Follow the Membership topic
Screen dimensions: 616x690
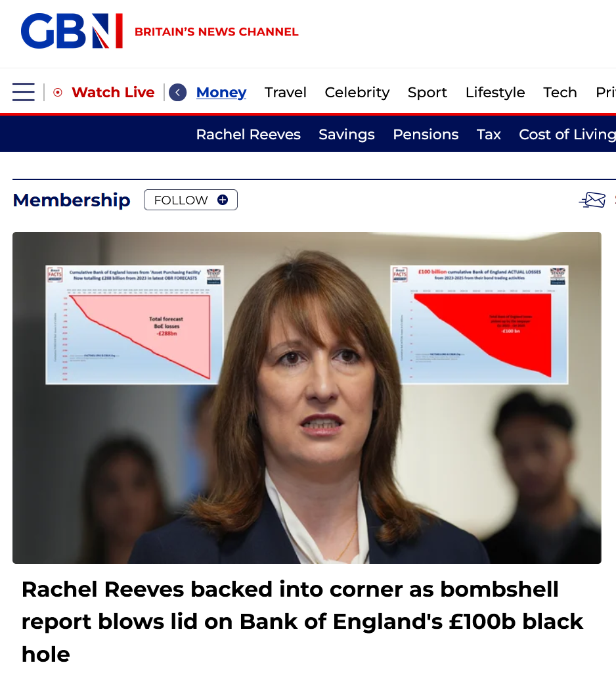tap(190, 200)
